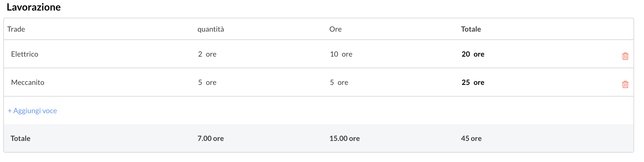Edit the Meccanito trade name field

click(x=28, y=82)
